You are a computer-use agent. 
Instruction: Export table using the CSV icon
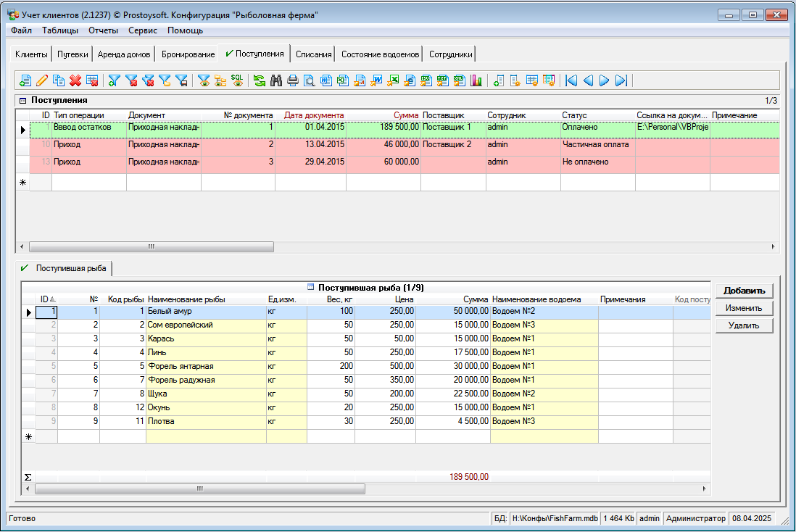point(426,80)
